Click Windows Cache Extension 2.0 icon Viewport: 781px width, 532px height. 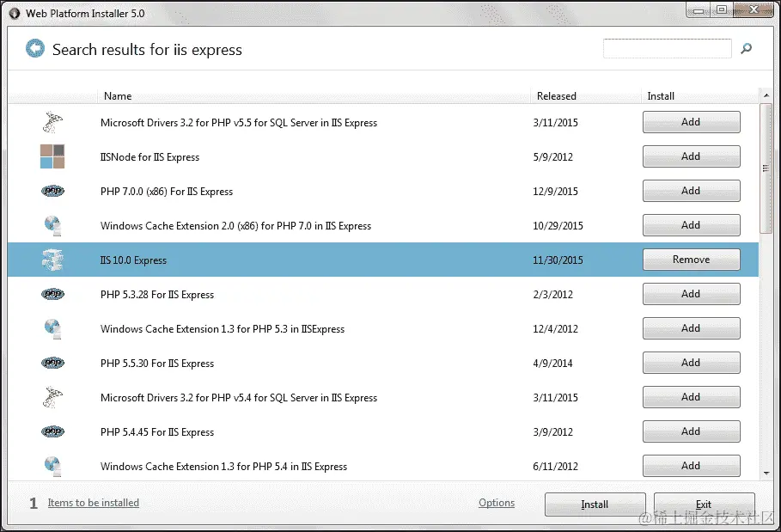[x=52, y=225]
